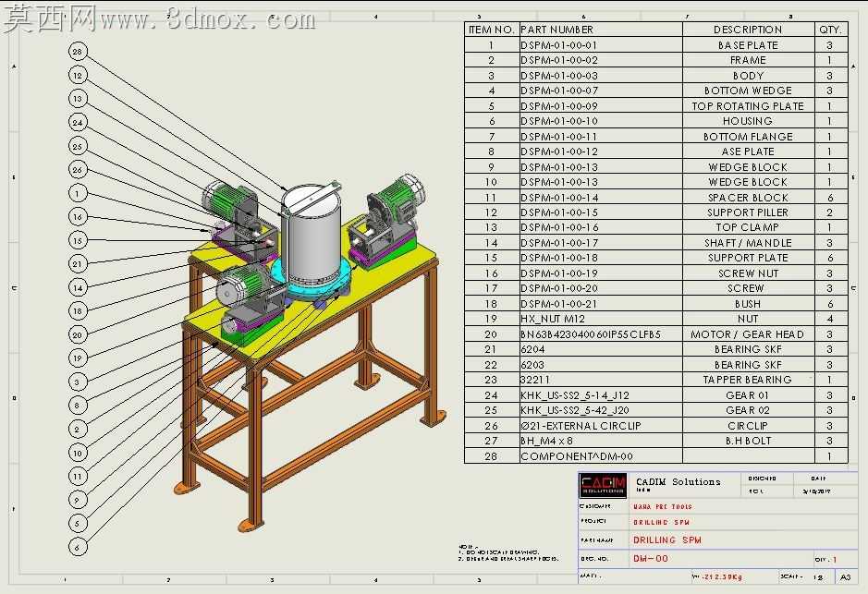Image resolution: width=868 pixels, height=594 pixels.
Task: Select the SUPPORT PLATE description
Action: click(x=749, y=258)
